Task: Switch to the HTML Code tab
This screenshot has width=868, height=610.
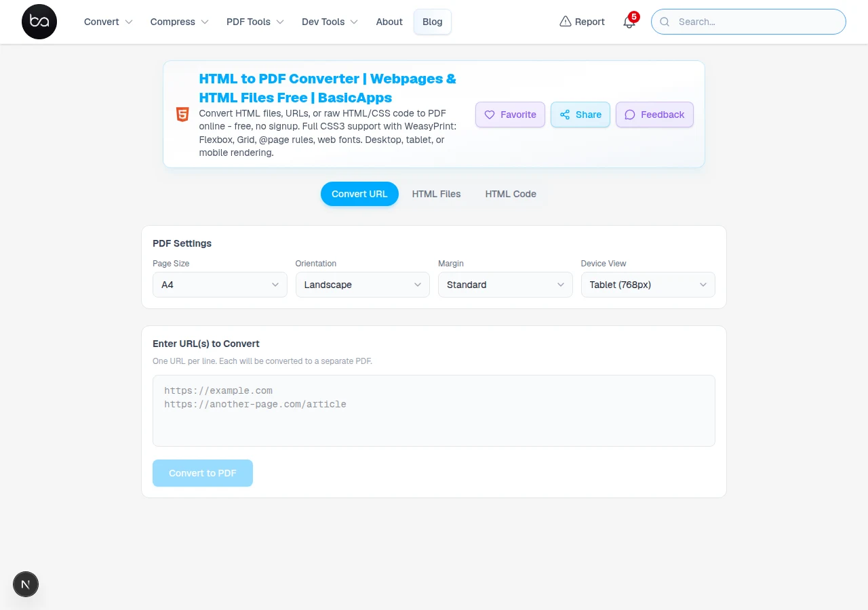Action: 511,194
